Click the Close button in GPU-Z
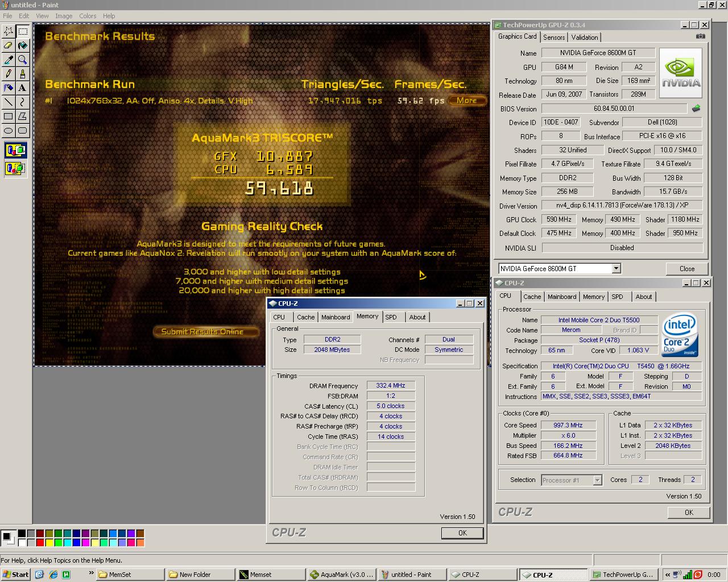This screenshot has height=582, width=728. (686, 269)
